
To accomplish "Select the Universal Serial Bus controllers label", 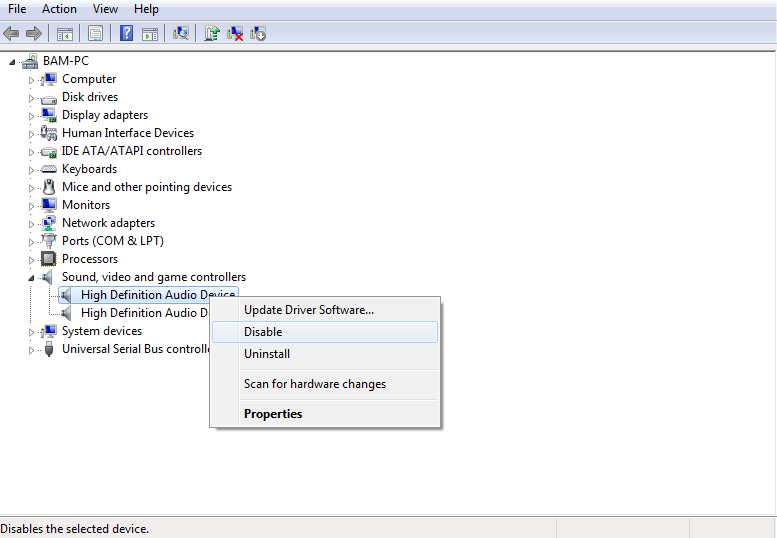I will (136, 349).
